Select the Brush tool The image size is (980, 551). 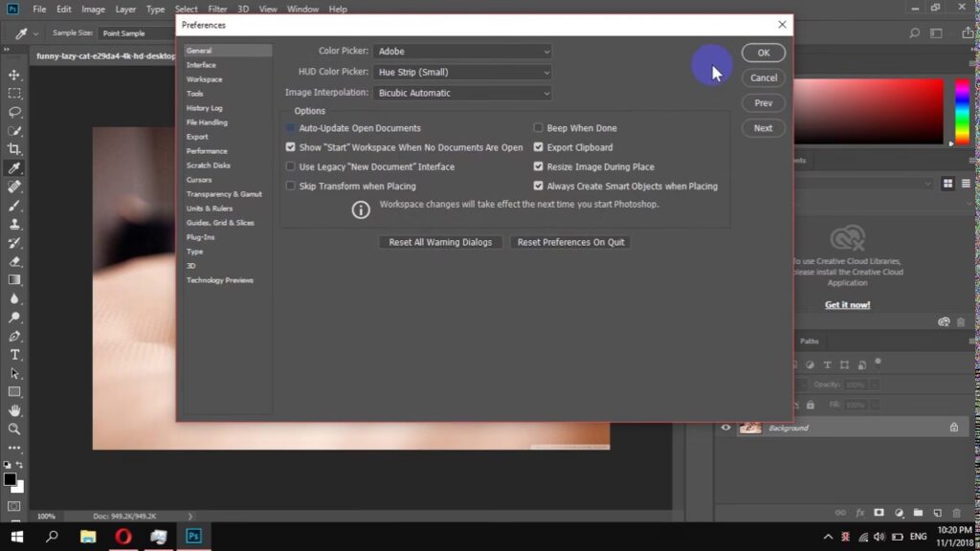14,205
